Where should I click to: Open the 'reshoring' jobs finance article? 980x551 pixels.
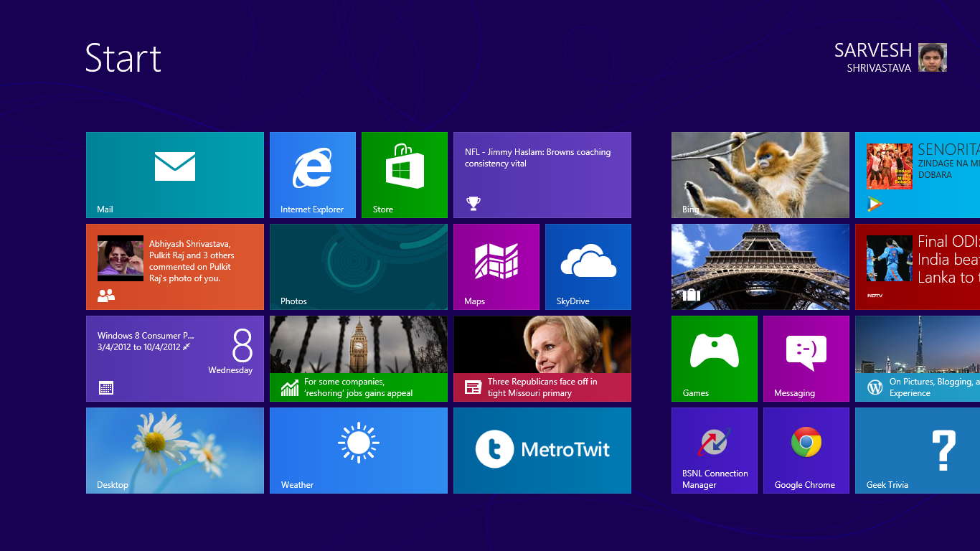pos(359,359)
